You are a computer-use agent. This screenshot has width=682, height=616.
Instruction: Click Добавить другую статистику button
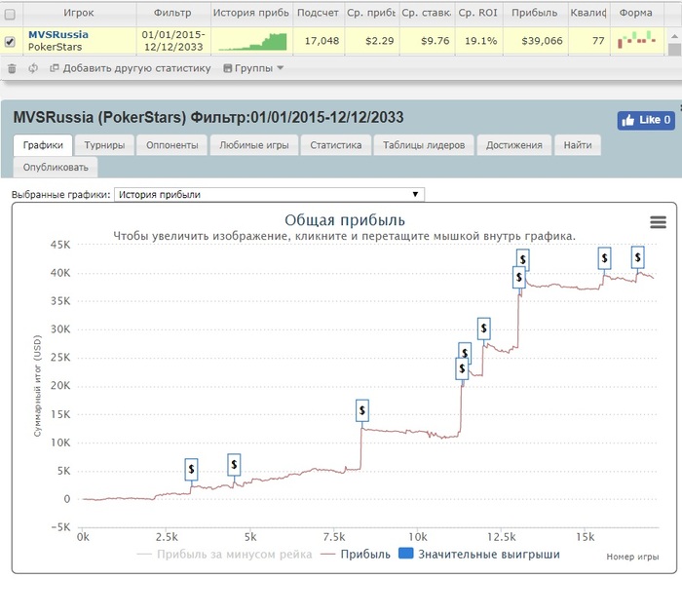coord(130,68)
